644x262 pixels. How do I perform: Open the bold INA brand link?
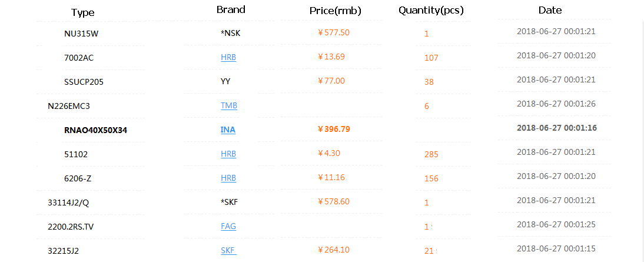(228, 130)
